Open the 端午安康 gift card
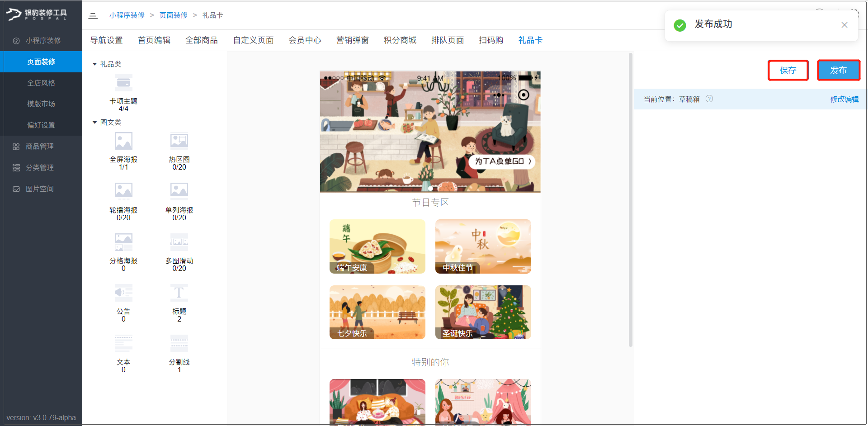Image resolution: width=868 pixels, height=426 pixels. point(377,246)
